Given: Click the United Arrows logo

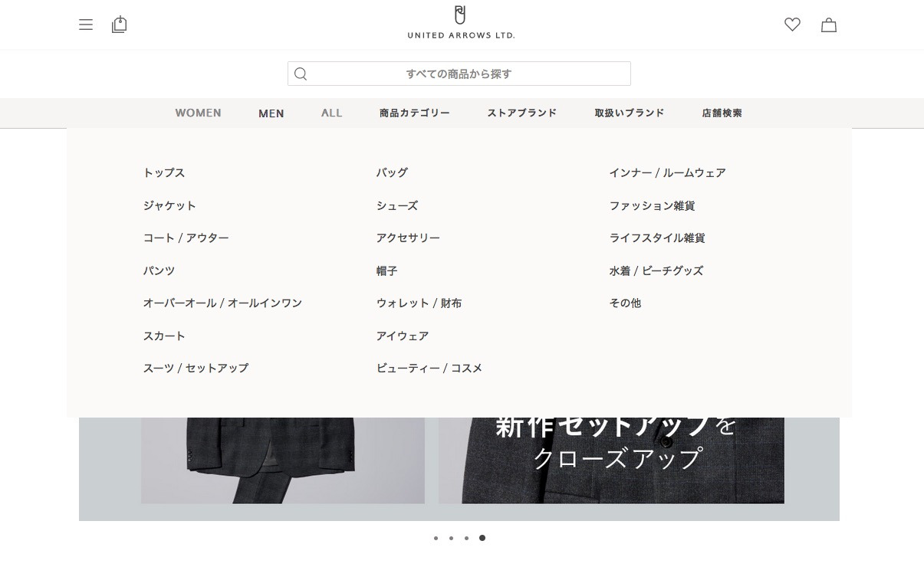Looking at the screenshot, I should click(x=461, y=23).
